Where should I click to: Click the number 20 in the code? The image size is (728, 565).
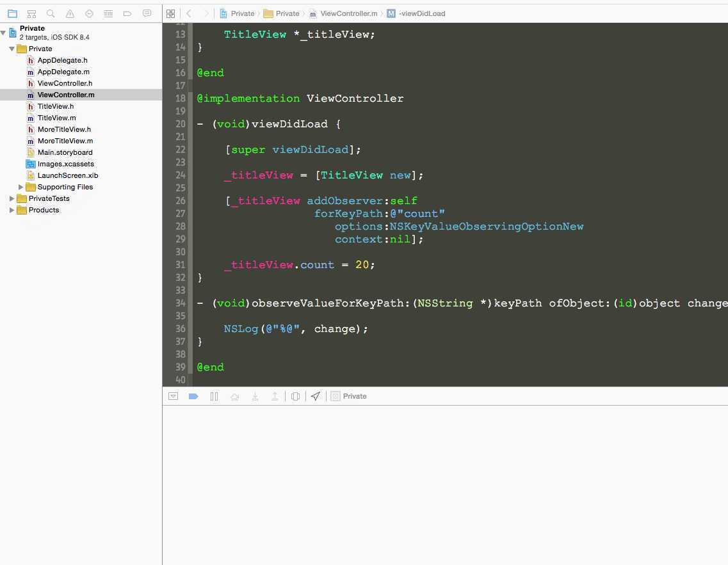[x=362, y=265]
